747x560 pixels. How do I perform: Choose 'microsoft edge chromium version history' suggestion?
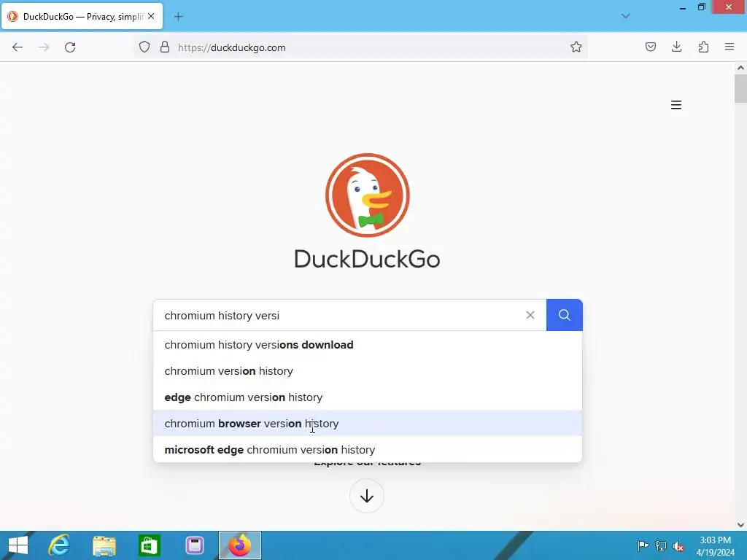coord(368,449)
